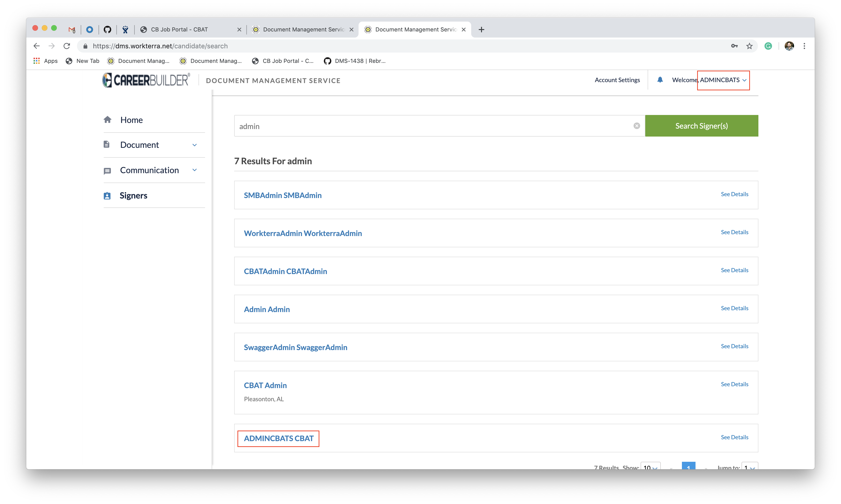Click the saved passwords key icon
Image resolution: width=841 pixels, height=504 pixels.
click(x=734, y=46)
